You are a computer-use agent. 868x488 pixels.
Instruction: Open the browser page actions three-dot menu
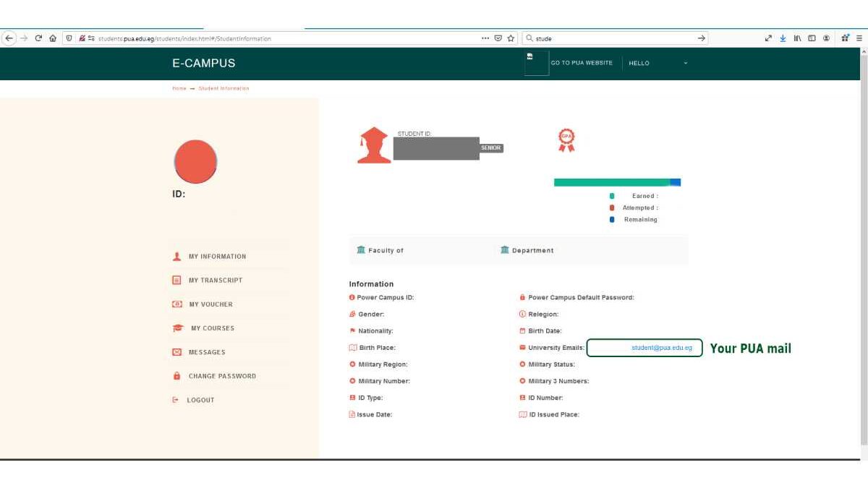pyautogui.click(x=485, y=38)
